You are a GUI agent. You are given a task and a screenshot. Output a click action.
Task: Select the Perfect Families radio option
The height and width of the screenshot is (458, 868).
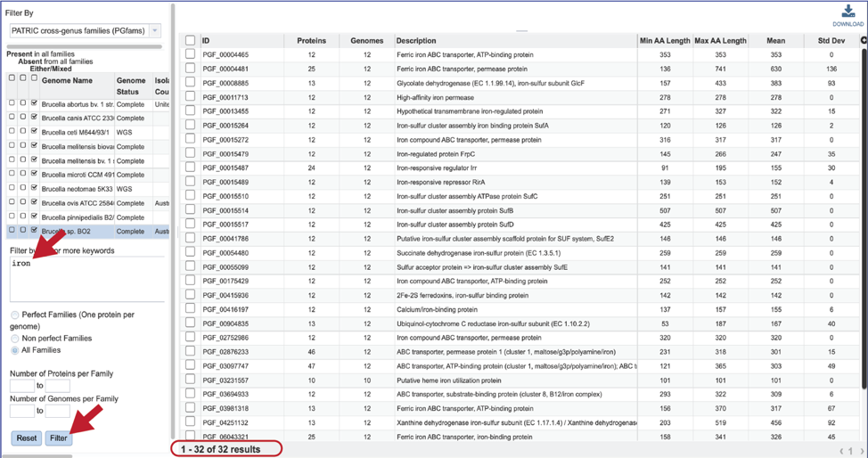click(15, 315)
